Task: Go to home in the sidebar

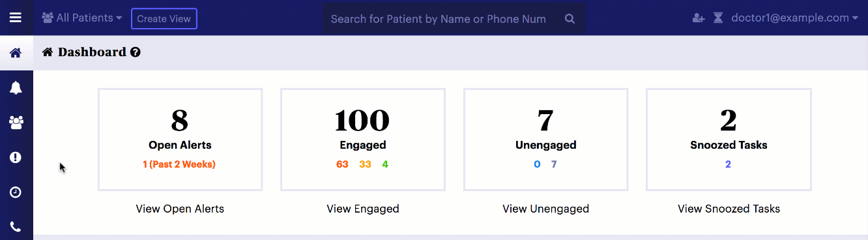Action: [16, 53]
